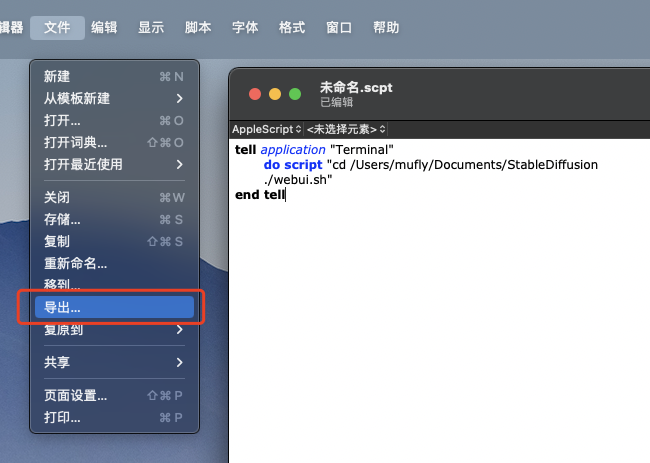This screenshot has height=463, width=650.
Task: Expand the 打开最近使用 submenu
Action: click(x=114, y=165)
